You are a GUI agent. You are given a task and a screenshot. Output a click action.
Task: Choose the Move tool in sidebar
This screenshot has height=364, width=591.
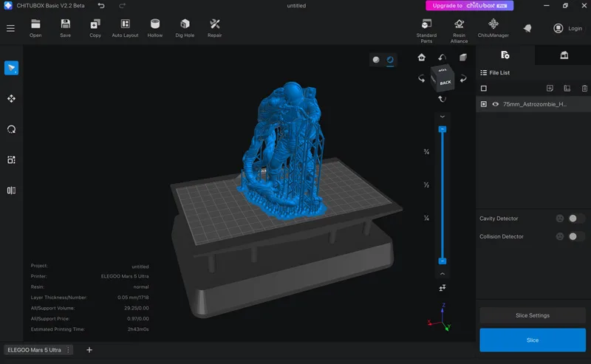[x=11, y=99]
